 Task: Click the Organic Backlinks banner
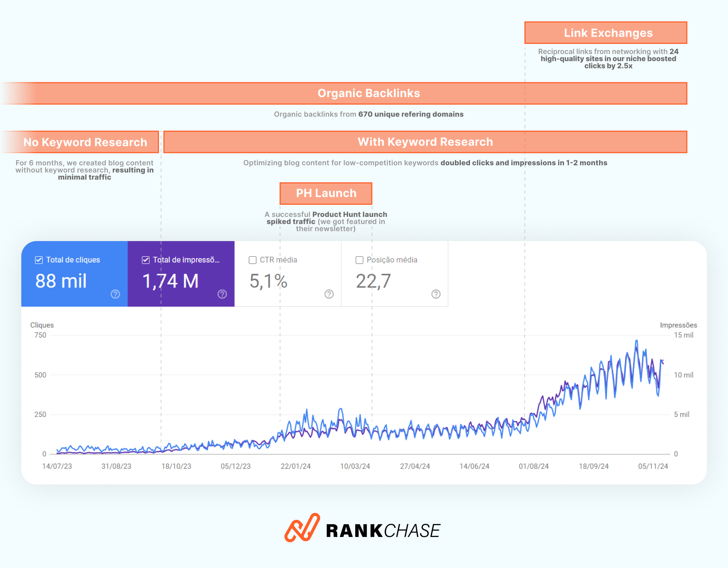[x=344, y=93]
